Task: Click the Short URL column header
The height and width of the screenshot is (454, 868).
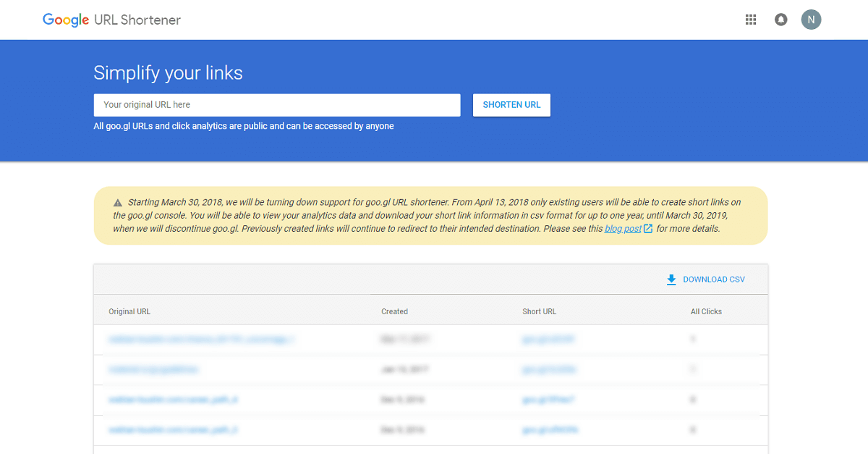Action: click(x=540, y=311)
